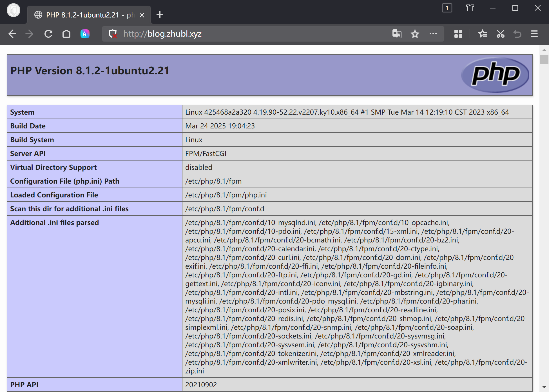Click the PHP logo image
This screenshot has height=392, width=549.
[x=495, y=75]
